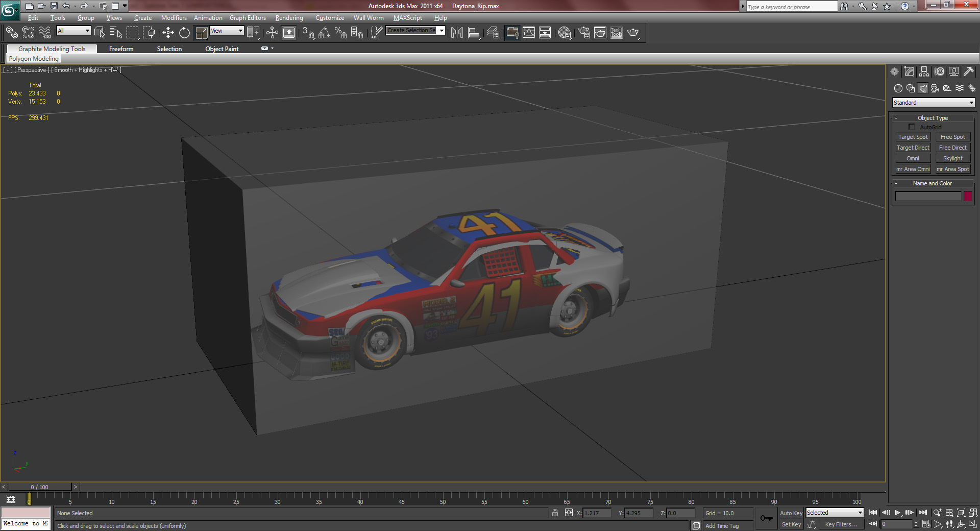Switch to the Freeform ribbon tab
This screenshot has height=531, width=980.
[x=121, y=49]
